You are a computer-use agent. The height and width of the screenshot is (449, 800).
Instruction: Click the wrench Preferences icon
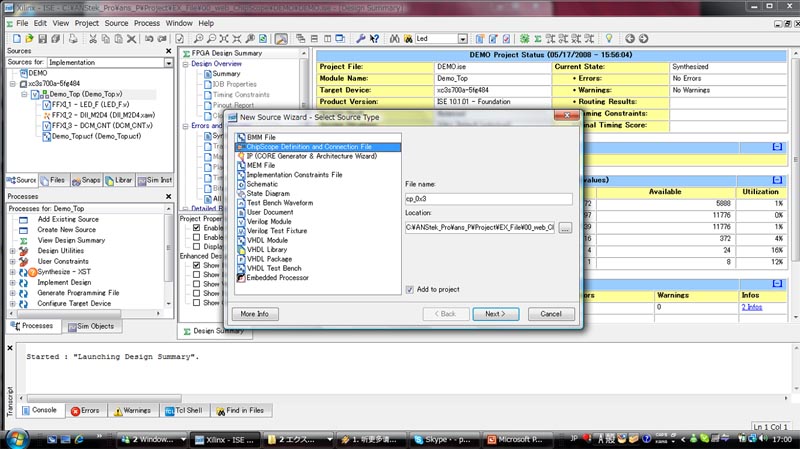361,39
